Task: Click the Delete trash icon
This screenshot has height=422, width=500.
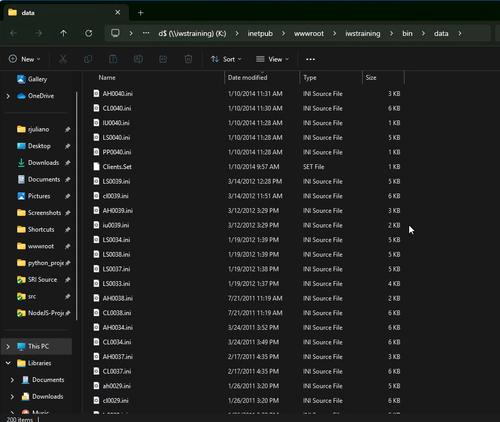Action: pos(188,59)
